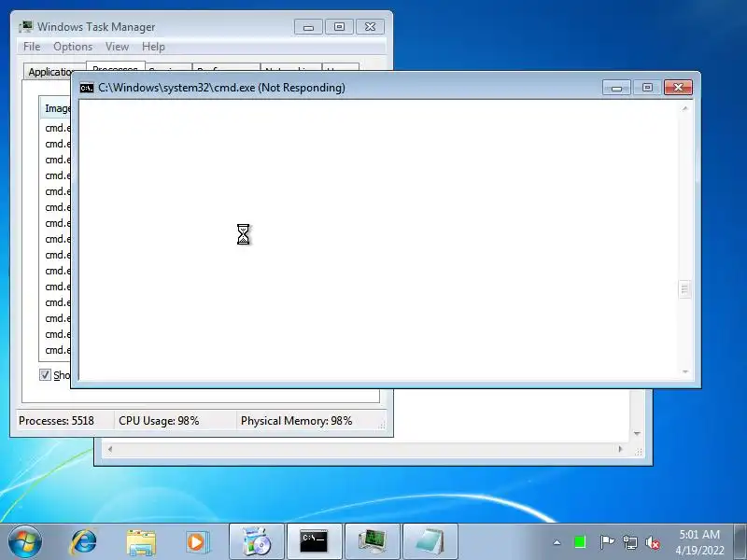Viewport: 747px width, 560px height.
Task: Click background window's scroll left arrow
Action: tap(110, 449)
